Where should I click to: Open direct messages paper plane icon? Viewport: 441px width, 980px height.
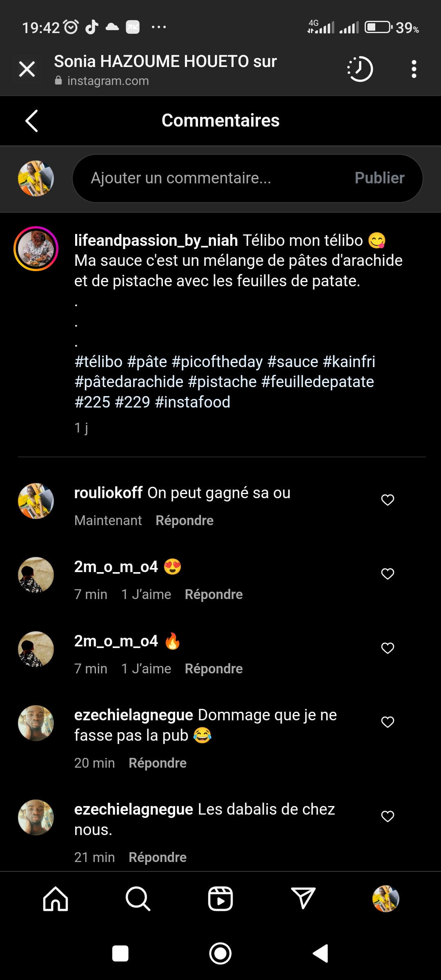click(303, 899)
